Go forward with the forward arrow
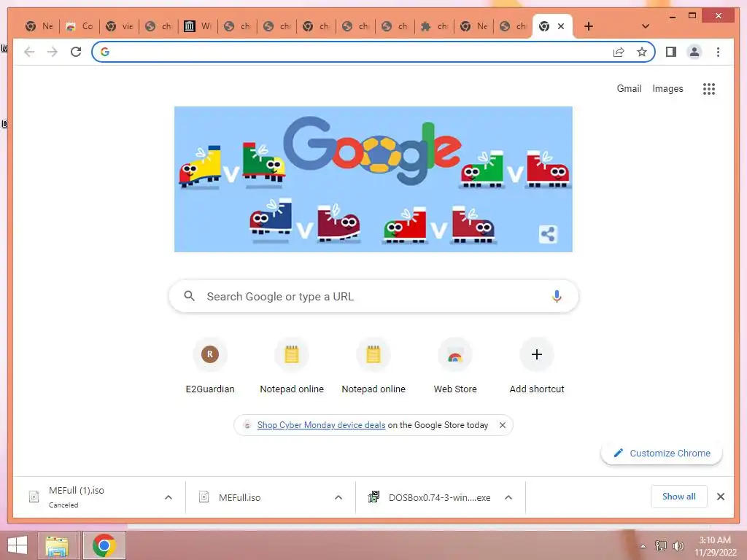Viewport: 747px width, 560px height. (53, 52)
